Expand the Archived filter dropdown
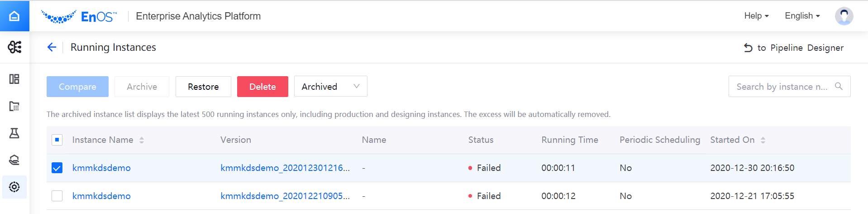The width and height of the screenshot is (868, 214). coord(330,86)
